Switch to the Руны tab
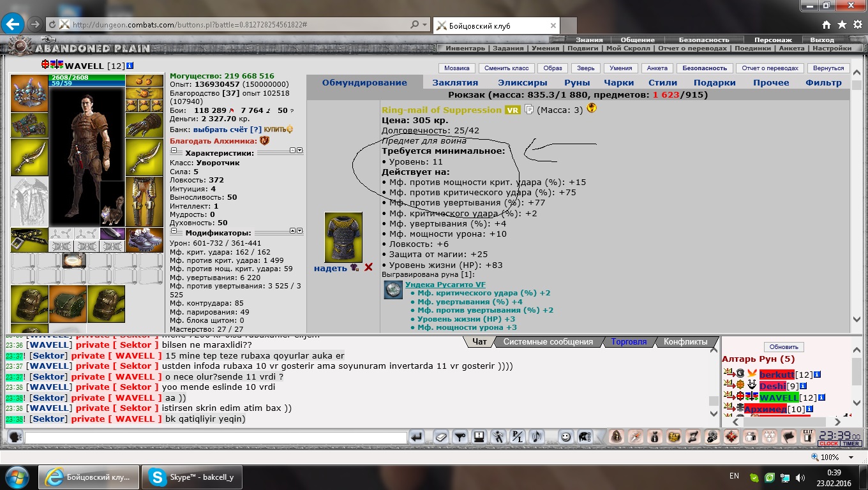 click(x=577, y=82)
